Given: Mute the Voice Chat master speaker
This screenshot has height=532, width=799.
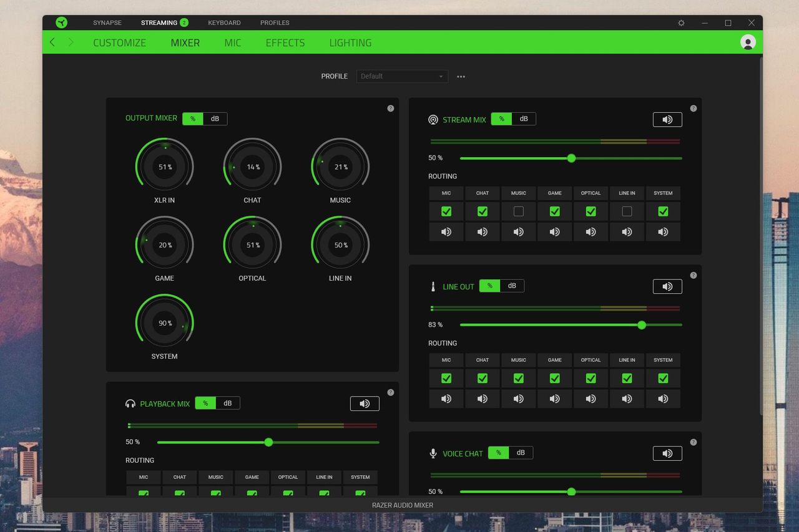Looking at the screenshot, I should click(667, 453).
